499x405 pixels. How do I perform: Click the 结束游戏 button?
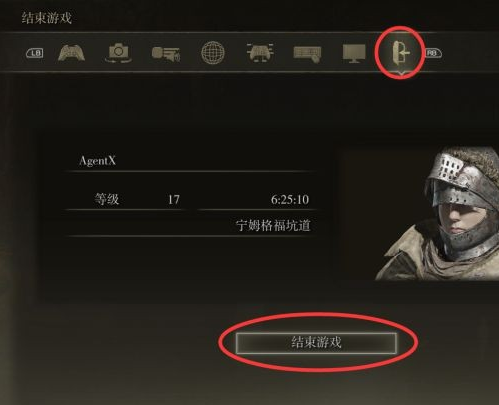point(316,342)
